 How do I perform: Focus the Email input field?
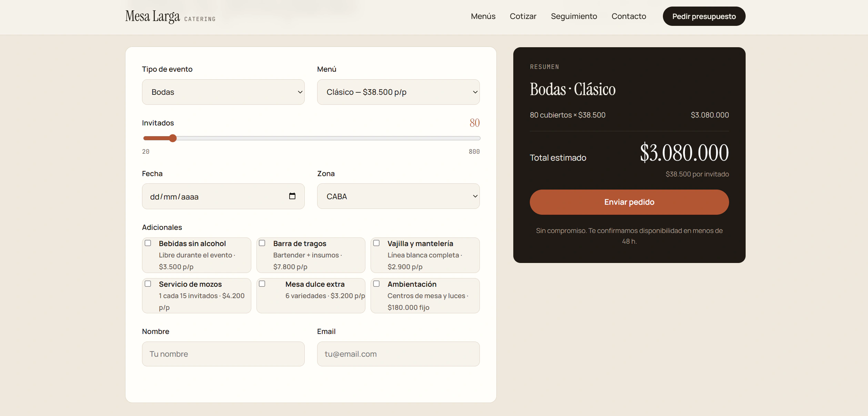(398, 354)
